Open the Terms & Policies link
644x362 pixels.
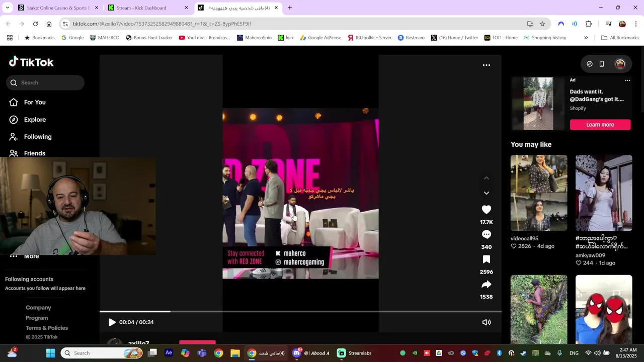[47, 328]
